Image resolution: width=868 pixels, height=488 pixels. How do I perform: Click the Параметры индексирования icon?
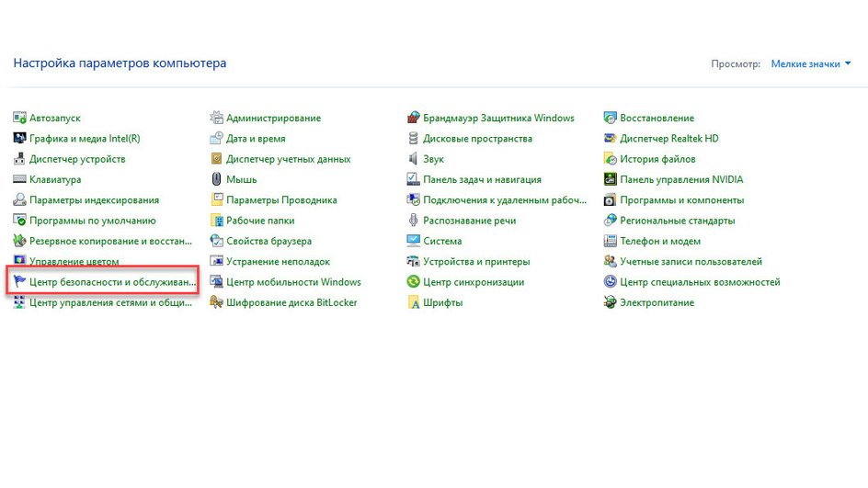pyautogui.click(x=19, y=199)
